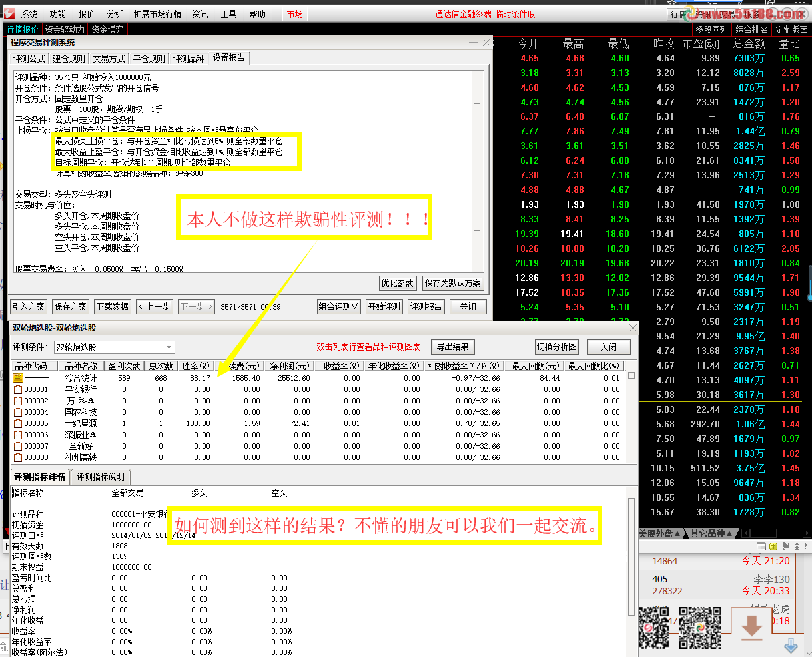Expand the 其它品种 tab menu
The image size is (812, 657).
tap(711, 533)
